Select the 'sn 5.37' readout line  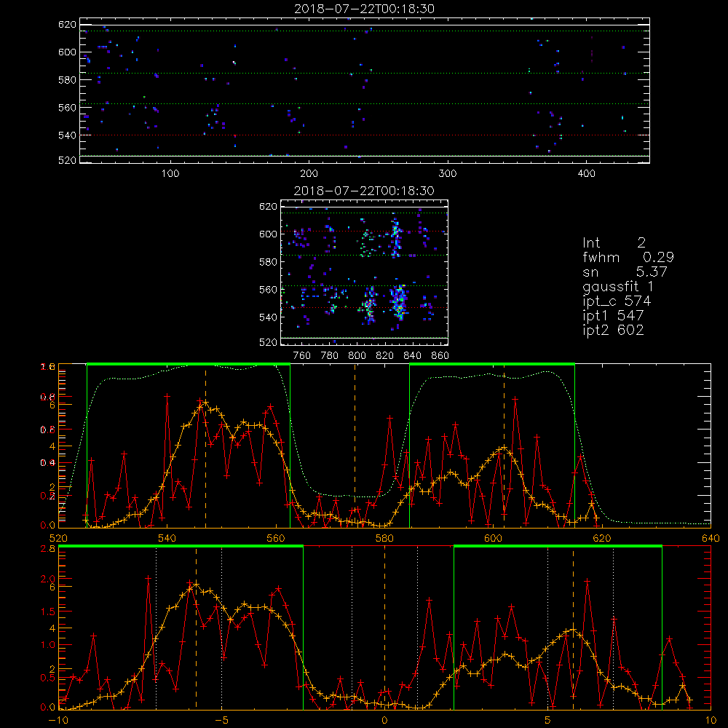(625, 272)
